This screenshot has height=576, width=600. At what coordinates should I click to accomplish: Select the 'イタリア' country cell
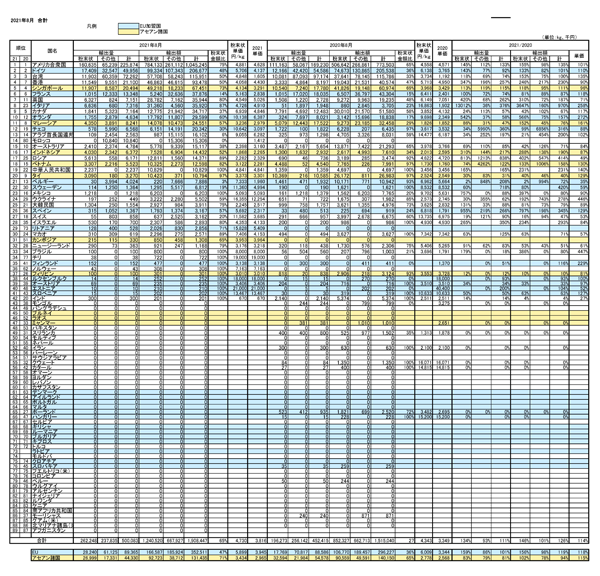52,106
